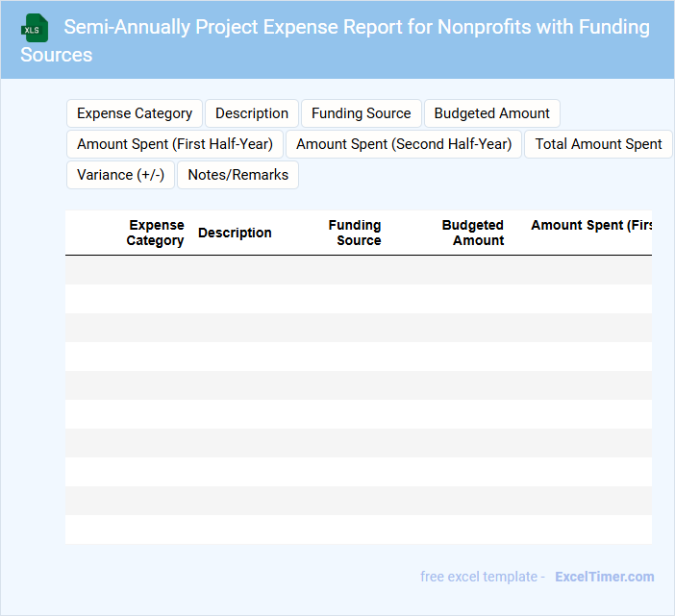Select the Total Amount Spent tag

point(598,144)
